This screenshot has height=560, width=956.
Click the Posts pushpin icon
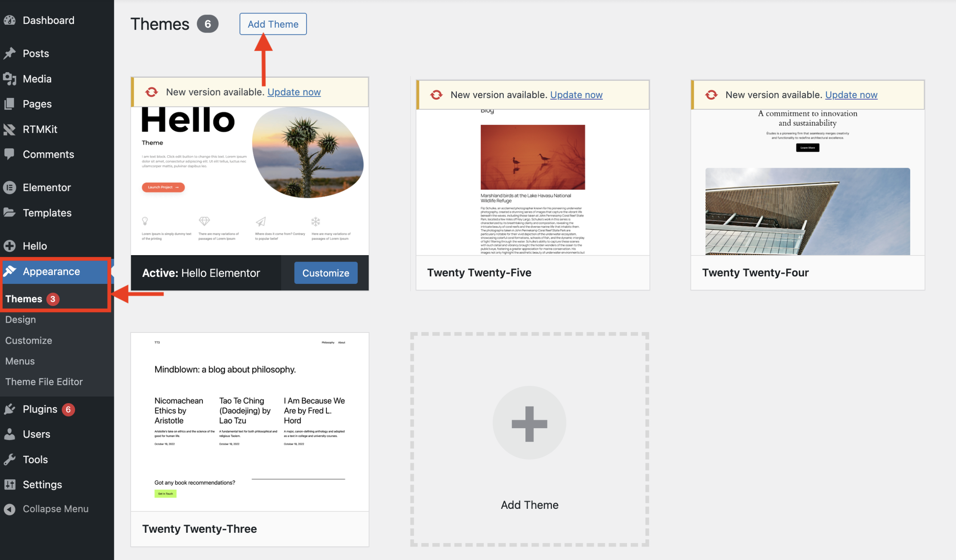(10, 53)
